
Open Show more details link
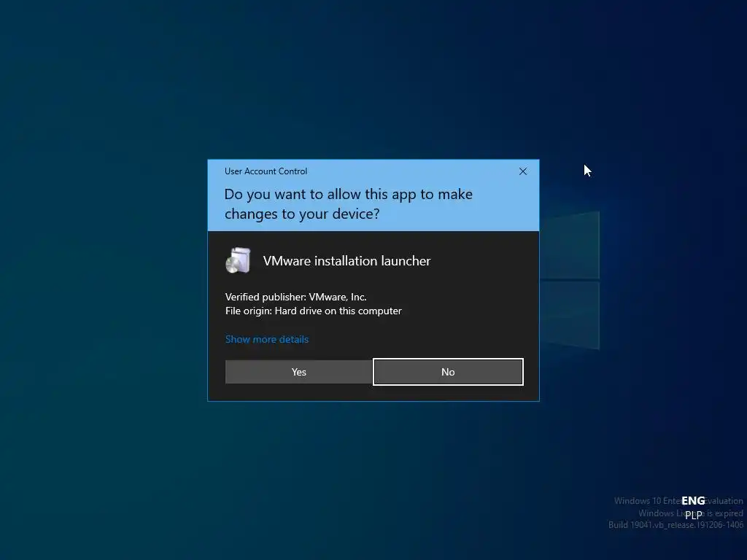point(267,339)
